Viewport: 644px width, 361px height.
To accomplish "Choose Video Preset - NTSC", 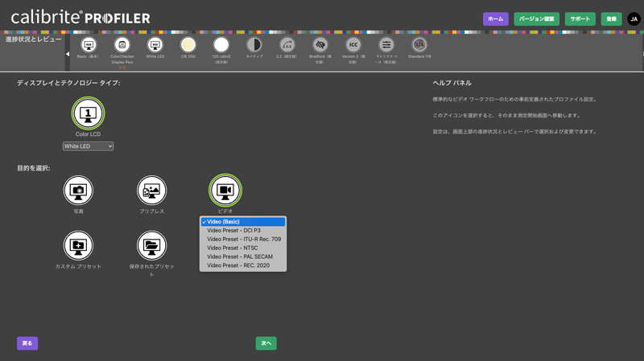I will click(243, 248).
